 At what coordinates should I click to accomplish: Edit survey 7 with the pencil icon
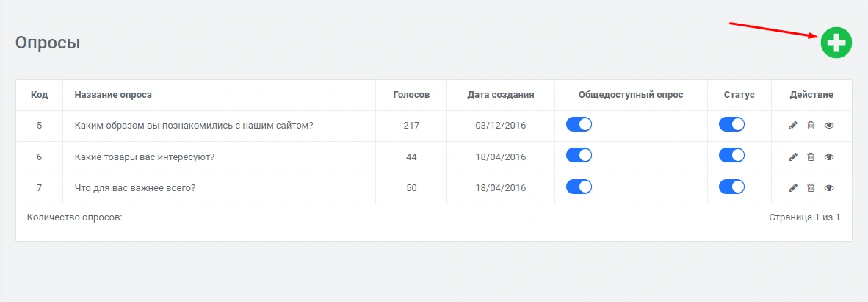pos(793,187)
